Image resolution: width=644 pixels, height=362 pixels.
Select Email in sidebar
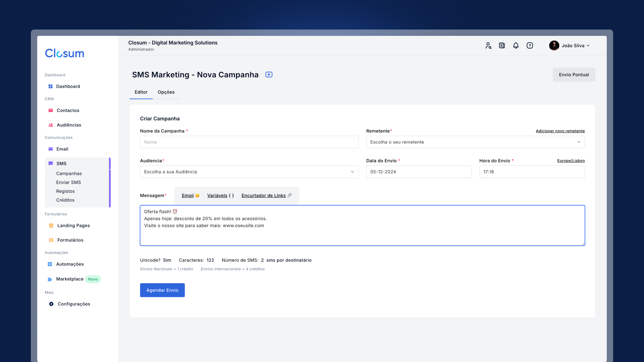tap(62, 149)
